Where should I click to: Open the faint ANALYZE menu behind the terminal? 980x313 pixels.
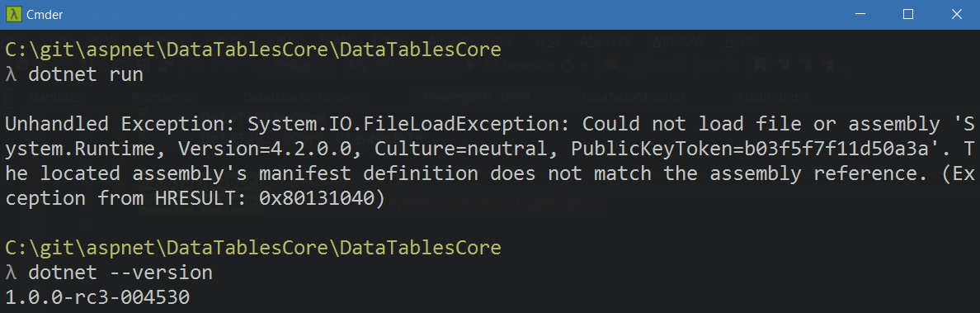[606, 41]
